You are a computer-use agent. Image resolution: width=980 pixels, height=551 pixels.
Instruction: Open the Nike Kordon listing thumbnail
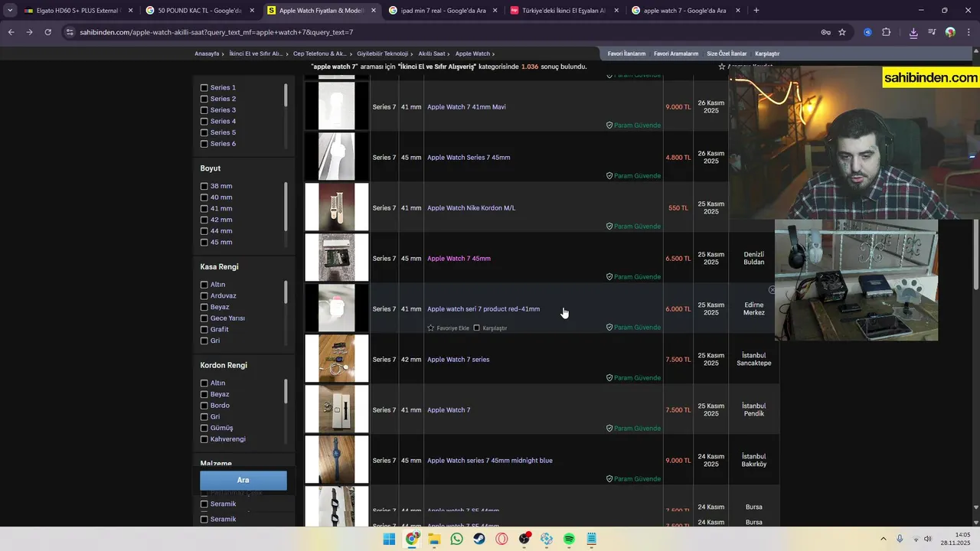click(337, 207)
